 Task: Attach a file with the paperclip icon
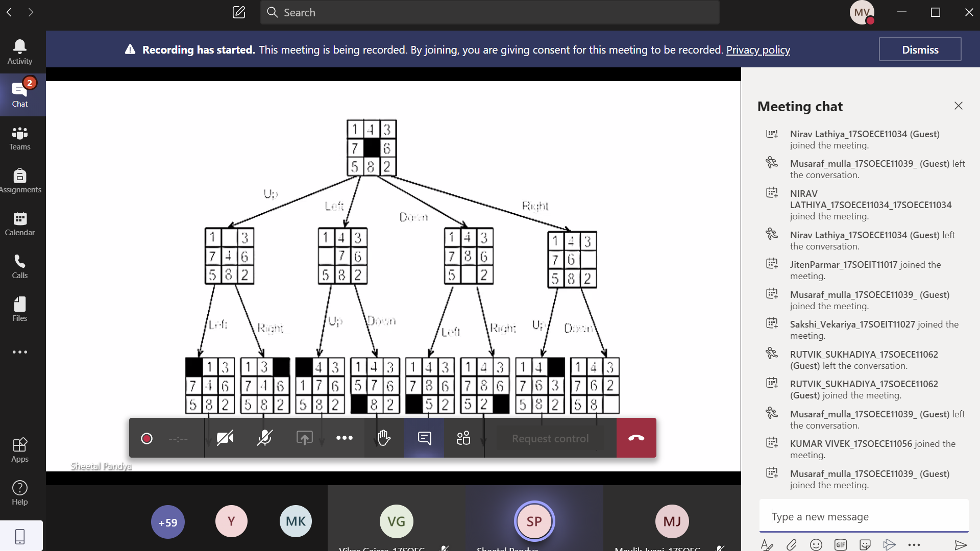coord(791,544)
